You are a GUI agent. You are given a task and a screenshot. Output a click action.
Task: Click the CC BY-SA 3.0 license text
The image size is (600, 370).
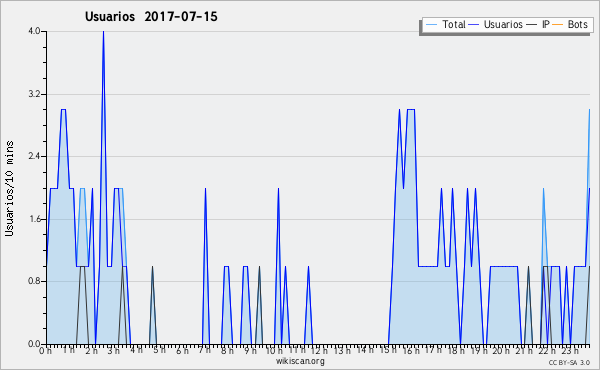point(569,362)
